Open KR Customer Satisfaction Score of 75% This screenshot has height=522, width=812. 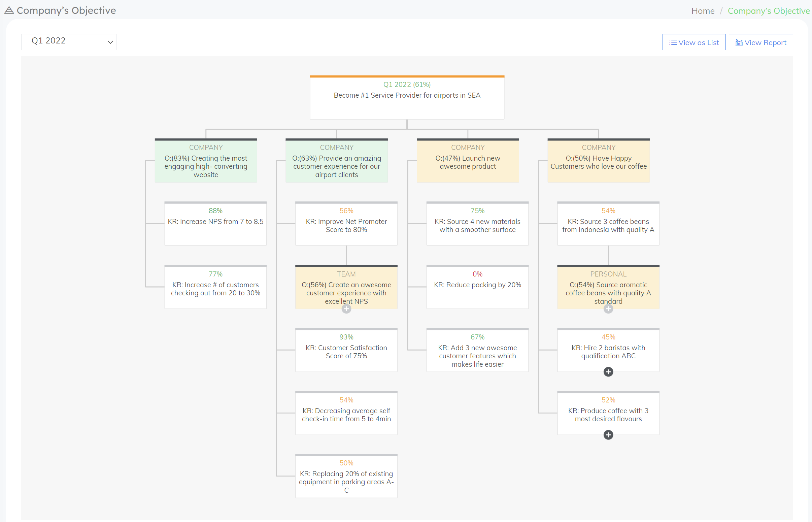tap(346, 350)
